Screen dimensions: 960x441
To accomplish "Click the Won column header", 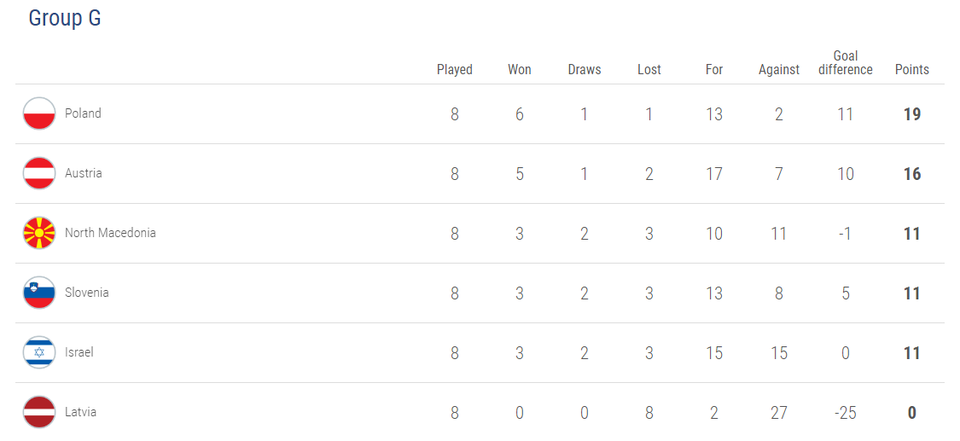I will (x=519, y=70).
